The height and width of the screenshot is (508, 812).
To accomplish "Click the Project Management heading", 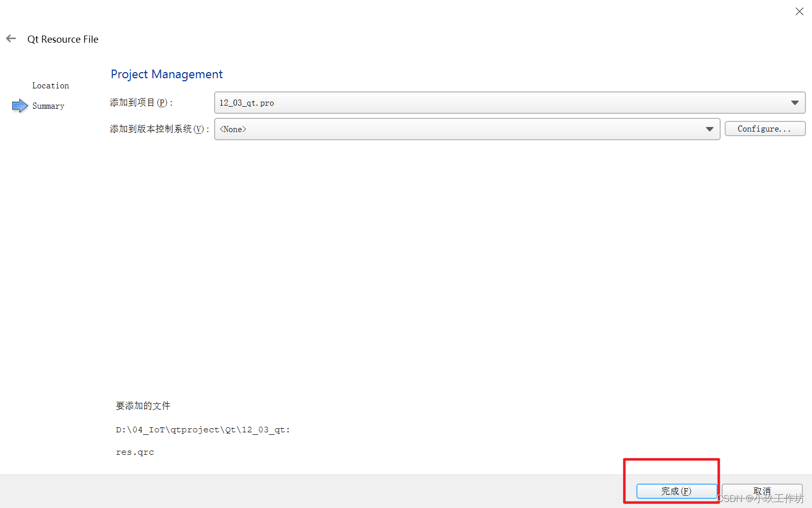I will tap(166, 74).
